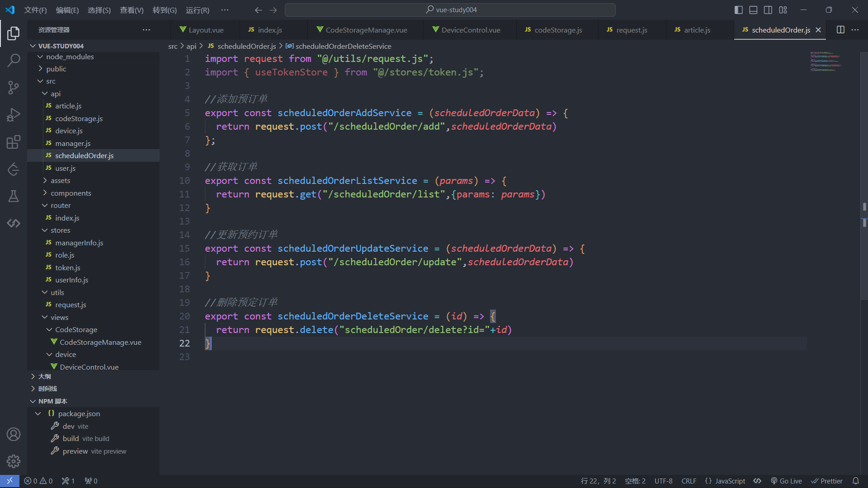Open the Testing flask icon
The height and width of the screenshot is (488, 868).
click(14, 196)
